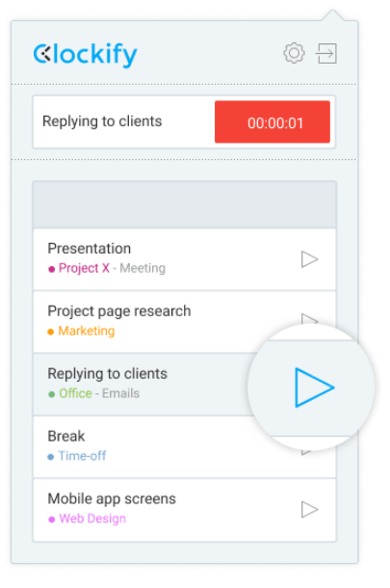
Task: Click the orange Marketing project label
Action: 87,331
